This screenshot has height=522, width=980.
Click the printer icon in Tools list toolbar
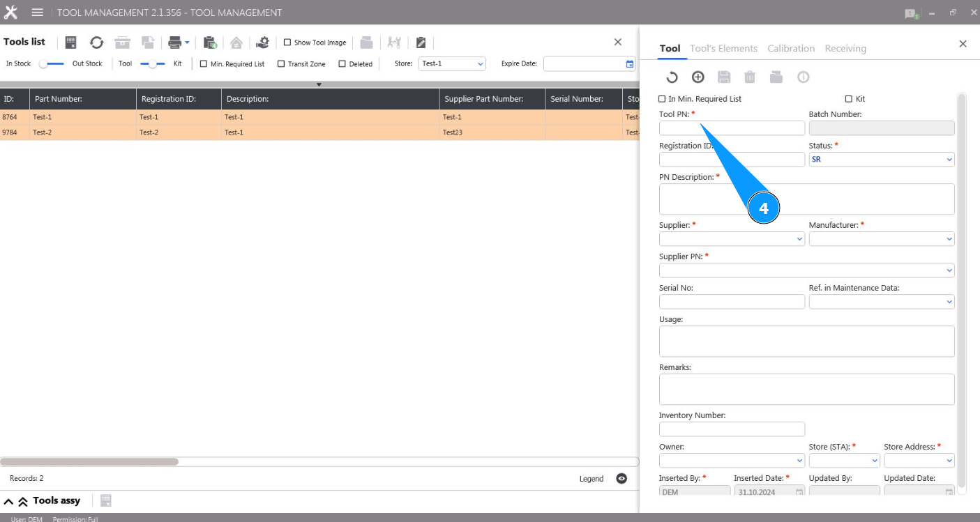coord(174,43)
